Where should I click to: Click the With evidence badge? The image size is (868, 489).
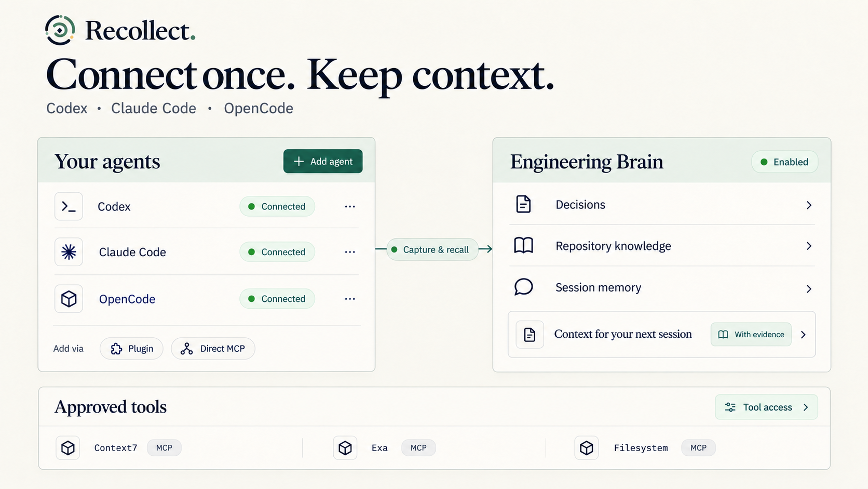click(751, 335)
